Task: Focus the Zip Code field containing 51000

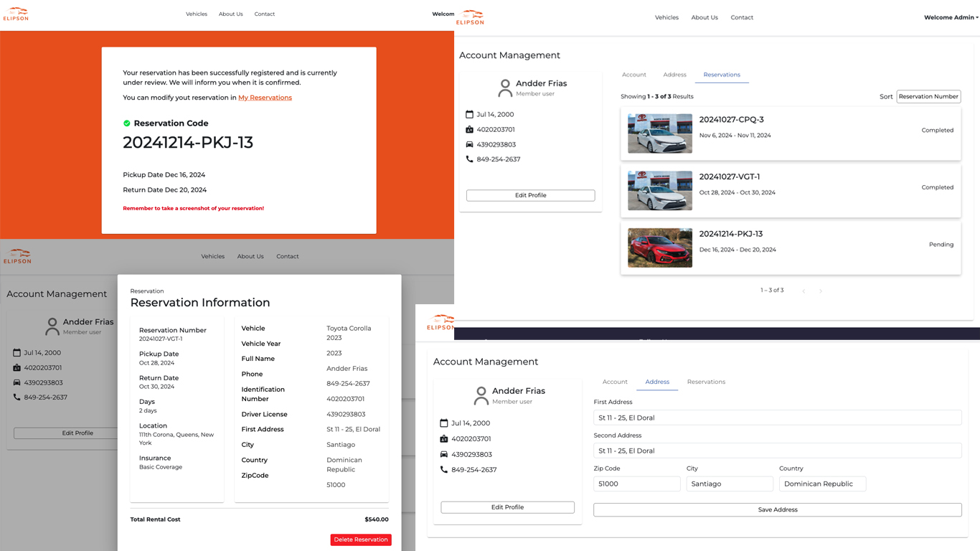Action: (637, 484)
